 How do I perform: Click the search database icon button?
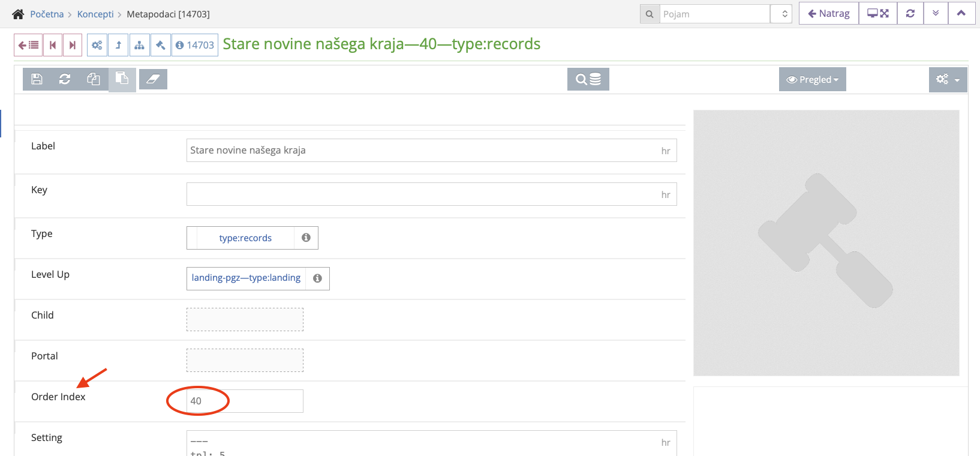point(588,79)
